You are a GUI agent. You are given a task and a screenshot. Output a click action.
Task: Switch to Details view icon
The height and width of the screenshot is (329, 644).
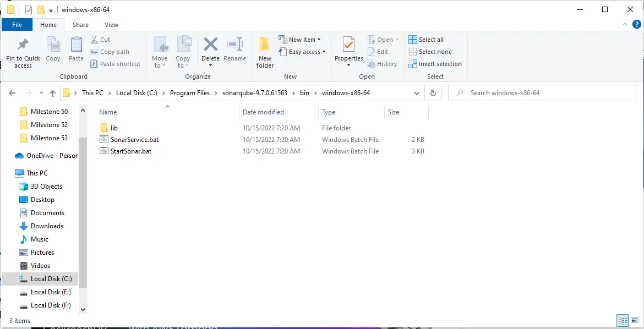pyautogui.click(x=623, y=320)
